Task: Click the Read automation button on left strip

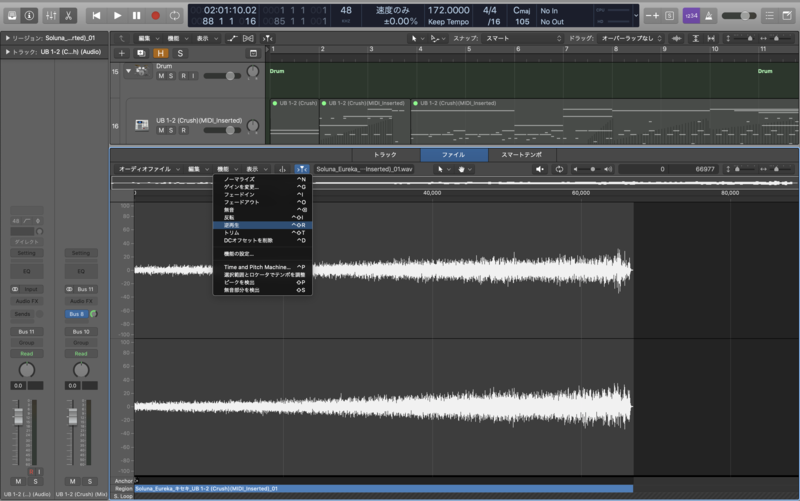Action: (27, 354)
